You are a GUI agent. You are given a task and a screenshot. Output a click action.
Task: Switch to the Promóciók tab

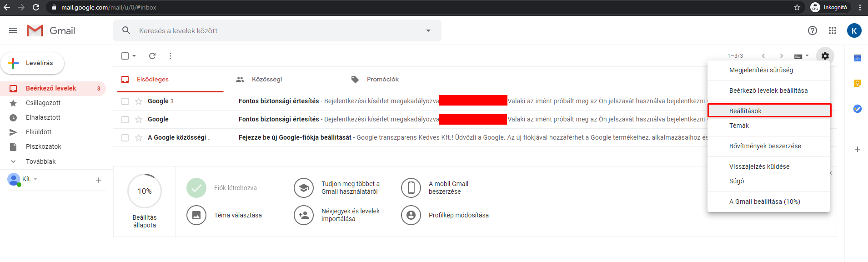pyautogui.click(x=375, y=80)
